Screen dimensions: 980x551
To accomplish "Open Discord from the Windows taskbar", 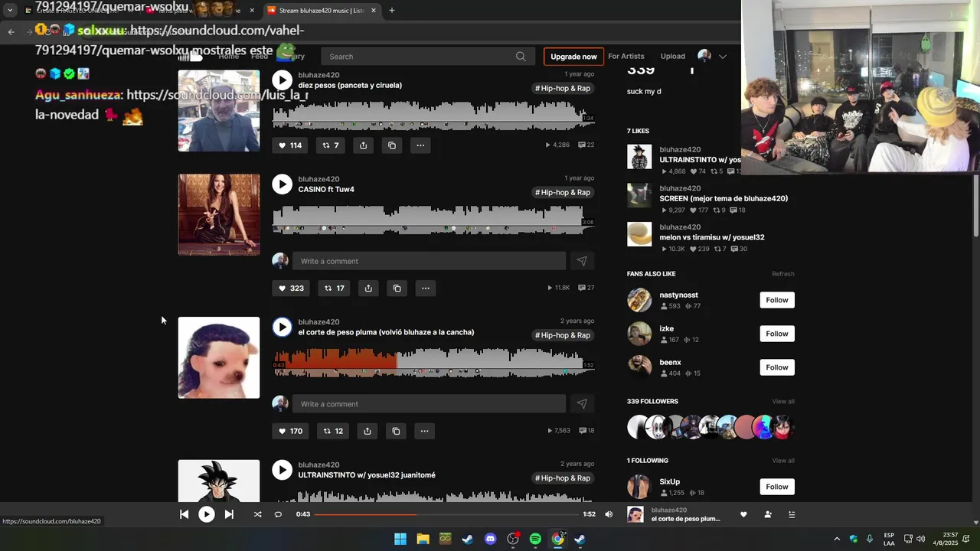I will coord(490,539).
